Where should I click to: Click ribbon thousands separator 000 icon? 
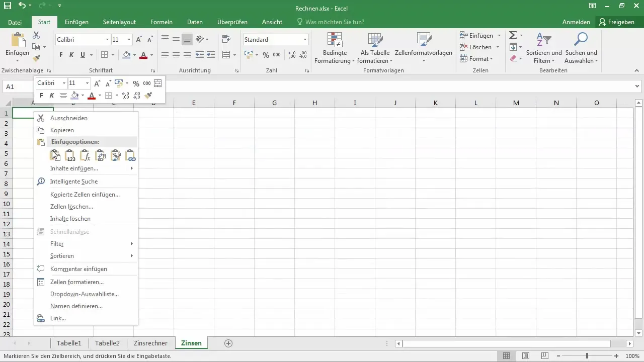click(277, 55)
